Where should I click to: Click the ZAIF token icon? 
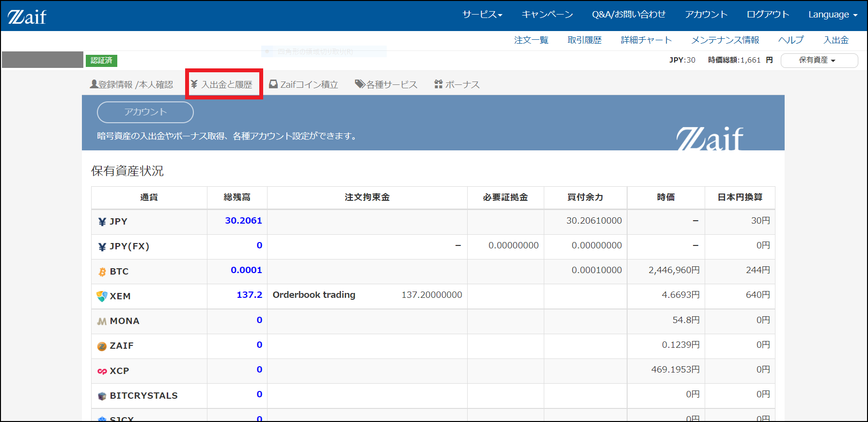102,346
